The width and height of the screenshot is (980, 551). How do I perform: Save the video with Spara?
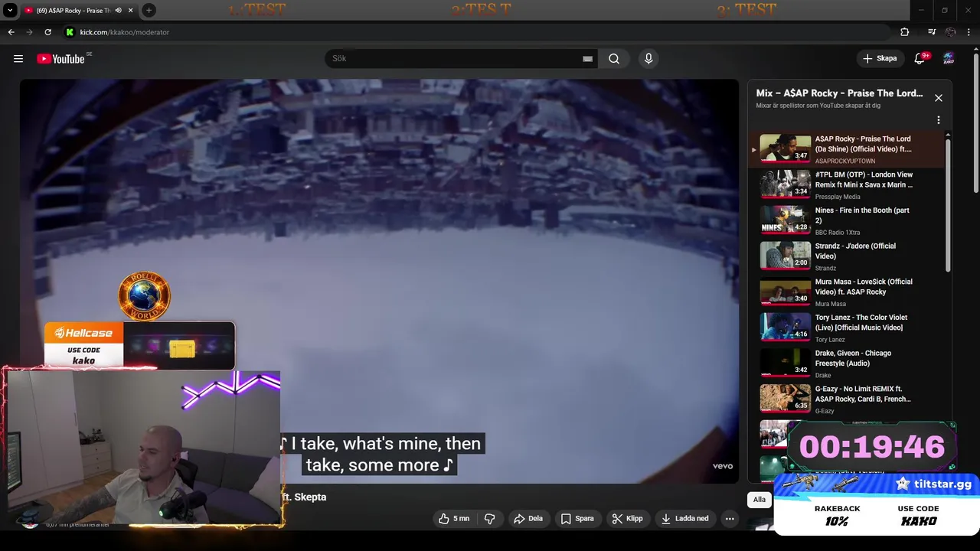point(577,519)
